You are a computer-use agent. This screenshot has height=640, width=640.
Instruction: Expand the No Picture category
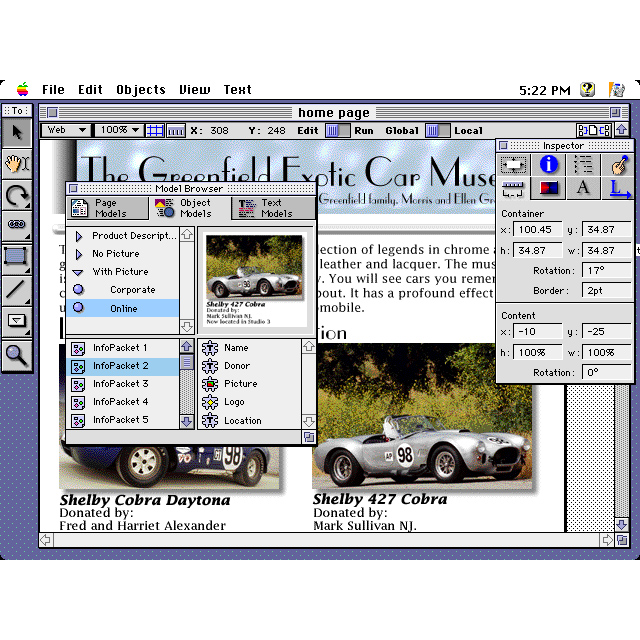pyautogui.click(x=79, y=254)
